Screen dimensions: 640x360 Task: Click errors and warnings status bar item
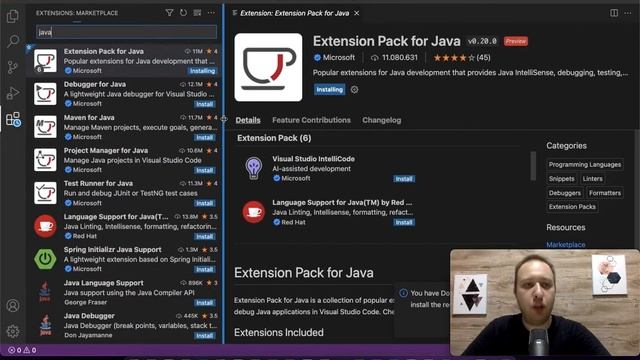[x=22, y=350]
